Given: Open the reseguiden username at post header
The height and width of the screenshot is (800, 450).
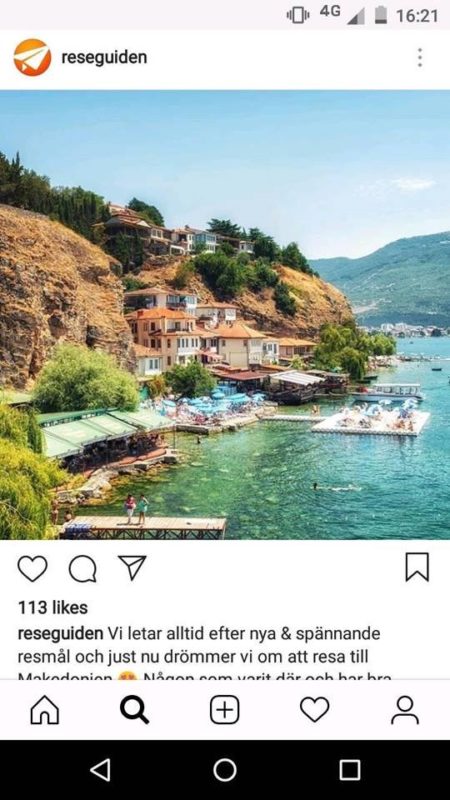Looking at the screenshot, I should pos(104,58).
